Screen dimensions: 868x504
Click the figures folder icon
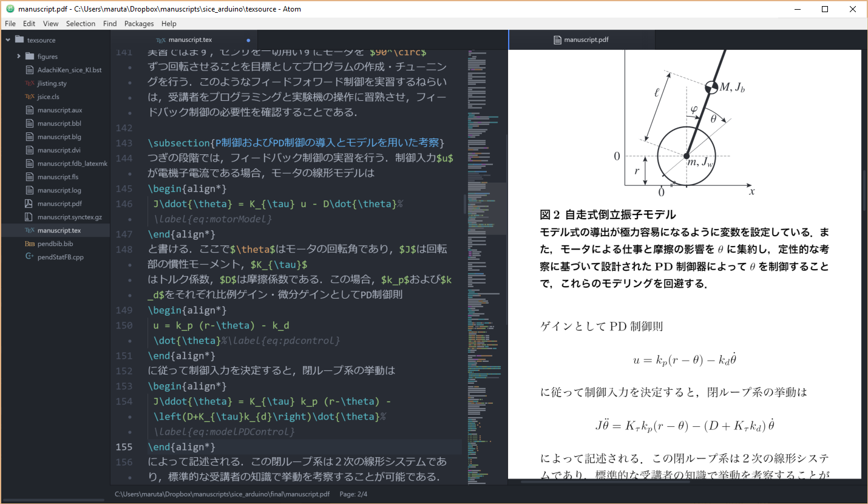(29, 56)
